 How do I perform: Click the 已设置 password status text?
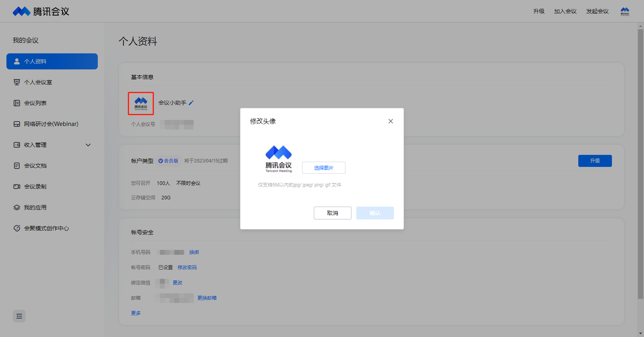coord(166,268)
